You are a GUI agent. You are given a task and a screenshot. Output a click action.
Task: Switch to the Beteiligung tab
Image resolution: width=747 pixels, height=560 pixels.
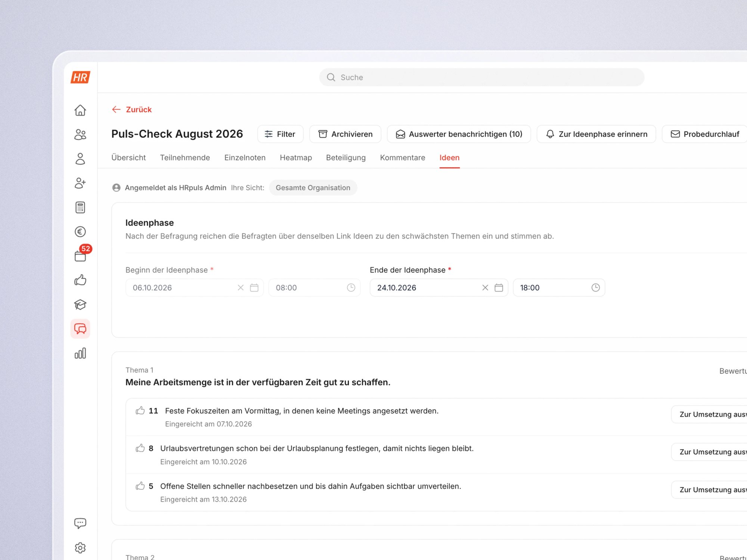click(346, 158)
